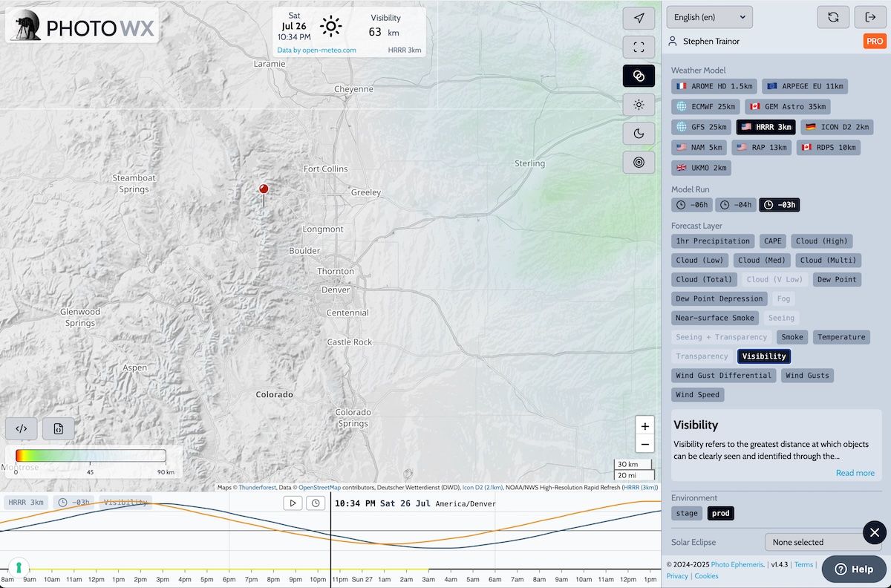This screenshot has width=891, height=588.
Task: Click the clock icon beside play button
Action: click(x=316, y=503)
